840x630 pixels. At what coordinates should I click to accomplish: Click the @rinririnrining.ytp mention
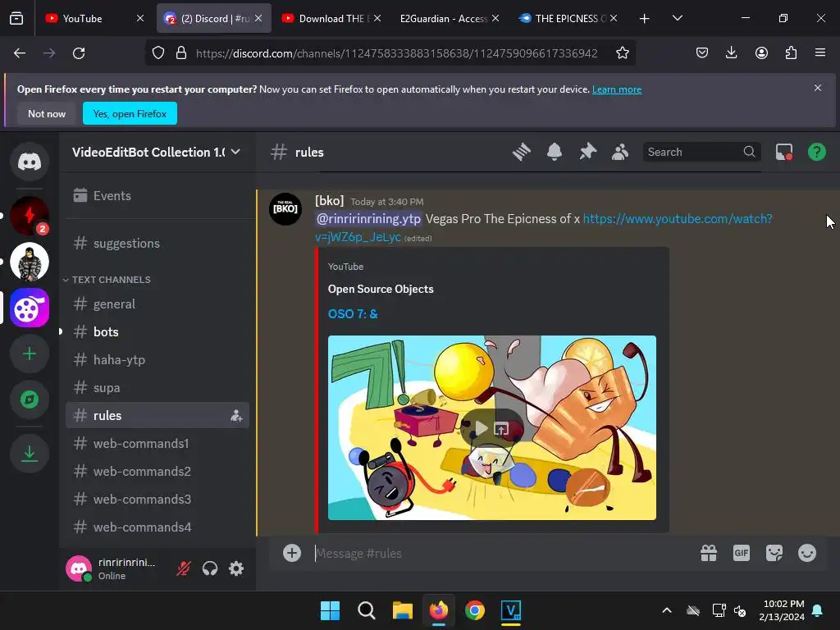pyautogui.click(x=368, y=218)
